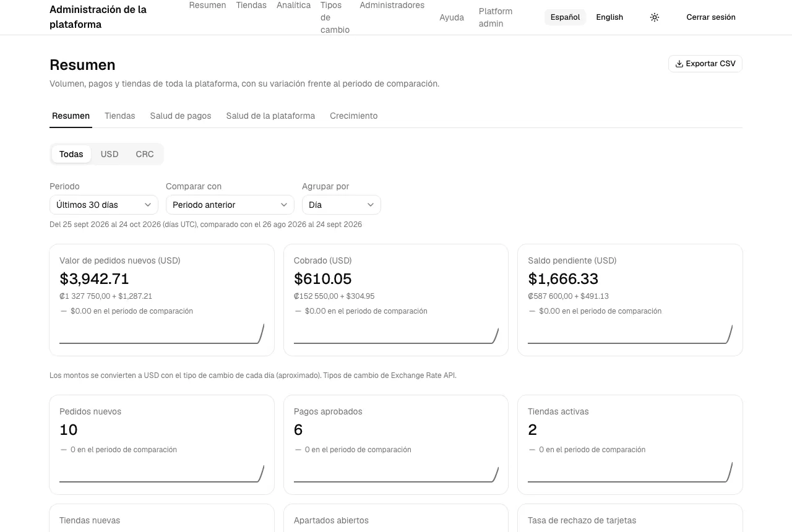Viewport: 792px width, 532px height.
Task: Click the Saldo pendiente sparkline chart
Action: (630, 334)
